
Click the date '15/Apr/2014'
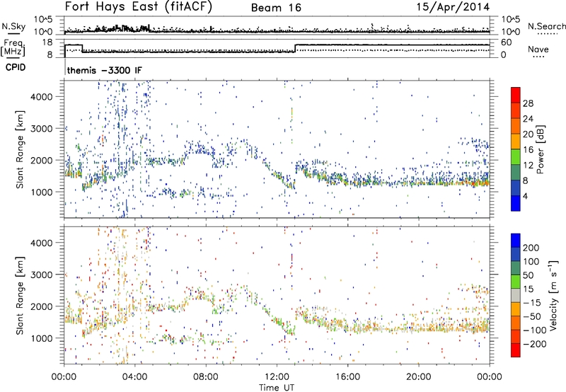[453, 7]
